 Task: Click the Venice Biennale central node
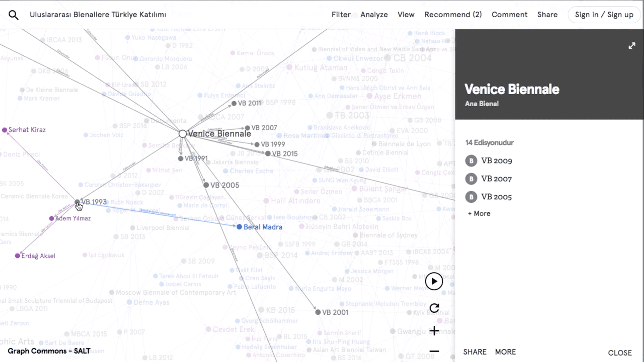click(x=183, y=134)
